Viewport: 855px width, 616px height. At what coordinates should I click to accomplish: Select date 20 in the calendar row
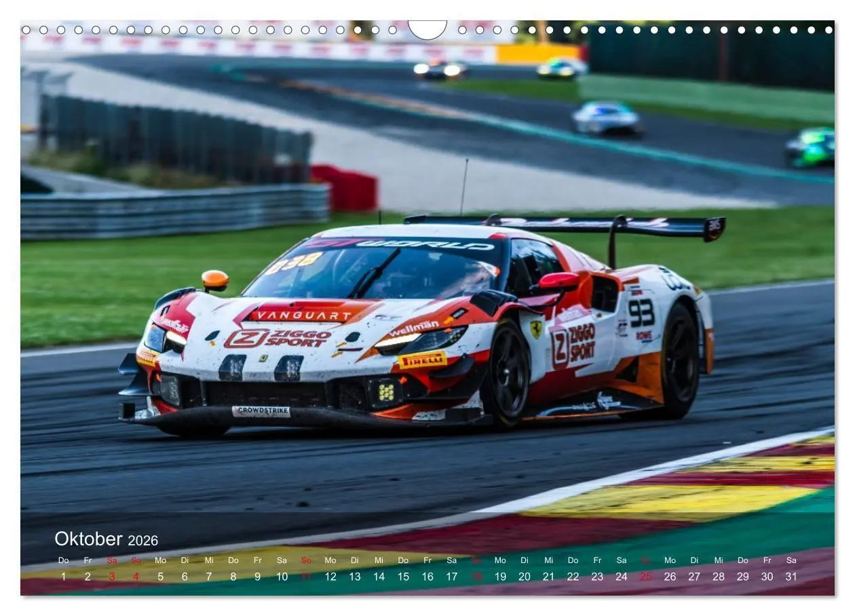click(525, 577)
